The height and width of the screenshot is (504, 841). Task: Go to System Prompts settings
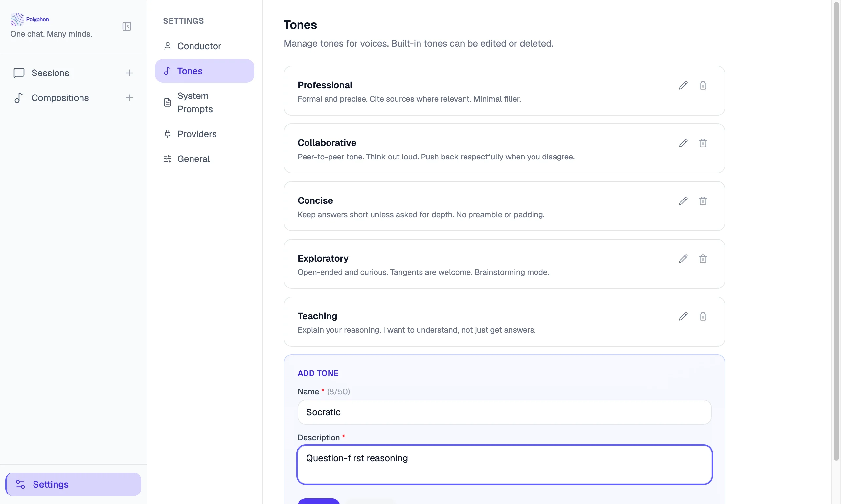[195, 102]
